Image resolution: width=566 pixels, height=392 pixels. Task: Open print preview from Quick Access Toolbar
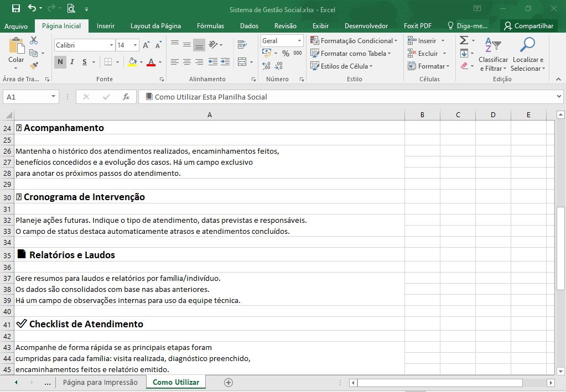pos(71,9)
